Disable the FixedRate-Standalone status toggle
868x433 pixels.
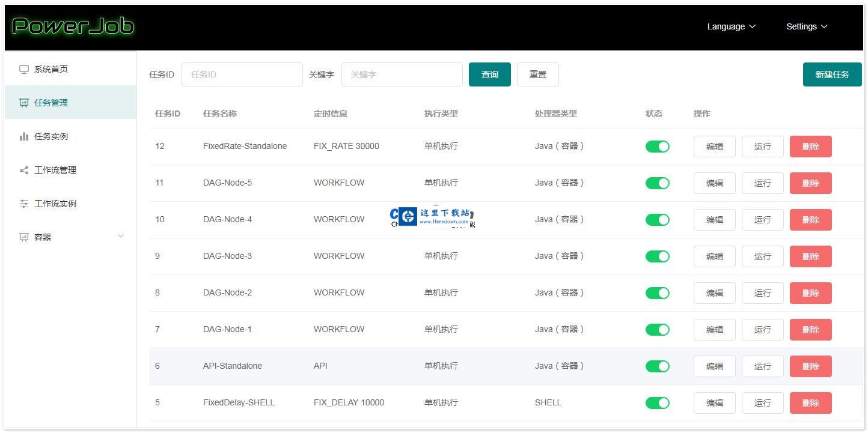click(657, 146)
